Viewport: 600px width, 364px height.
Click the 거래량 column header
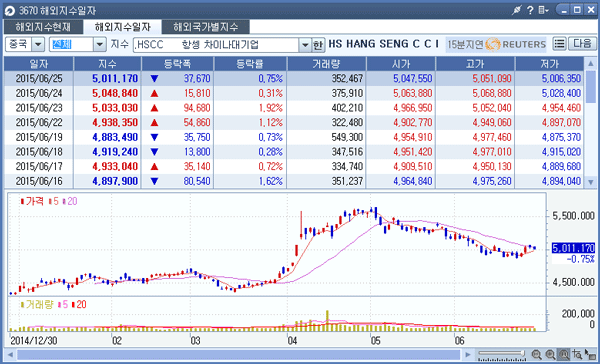click(x=326, y=64)
